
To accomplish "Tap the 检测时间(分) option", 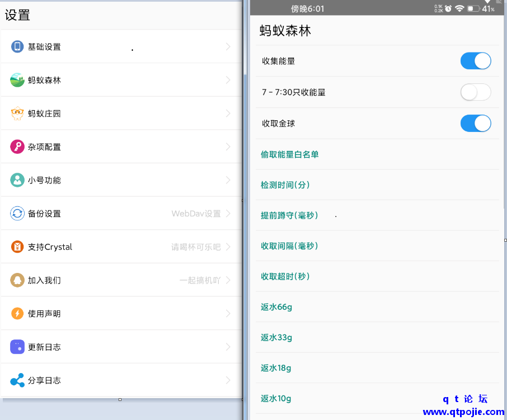I will point(285,185).
